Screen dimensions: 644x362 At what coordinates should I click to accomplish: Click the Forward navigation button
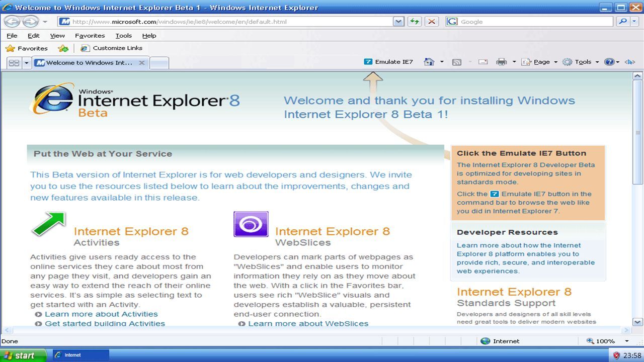pyautogui.click(x=31, y=22)
